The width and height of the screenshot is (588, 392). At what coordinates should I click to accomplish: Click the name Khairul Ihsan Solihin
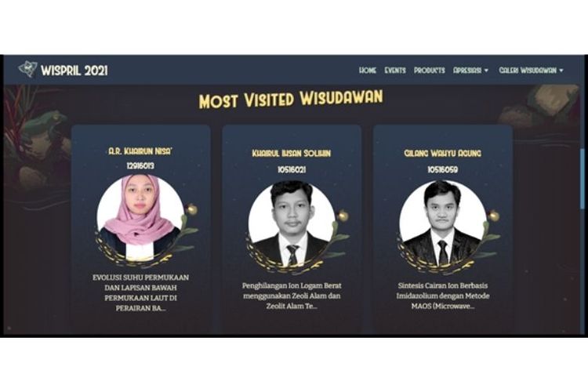292,153
